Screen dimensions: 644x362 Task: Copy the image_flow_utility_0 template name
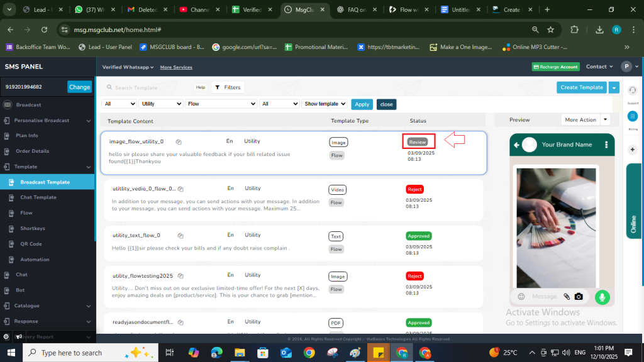pos(179,142)
